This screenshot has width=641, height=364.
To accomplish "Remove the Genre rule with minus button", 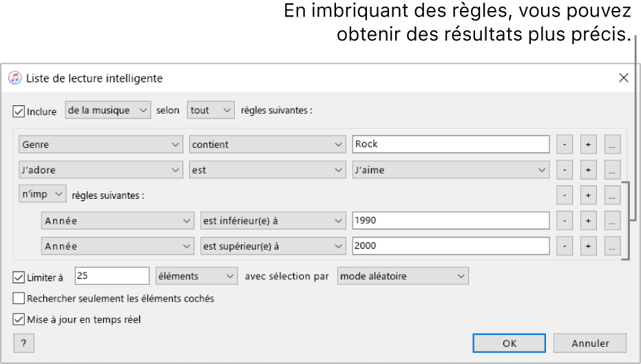I will (565, 144).
